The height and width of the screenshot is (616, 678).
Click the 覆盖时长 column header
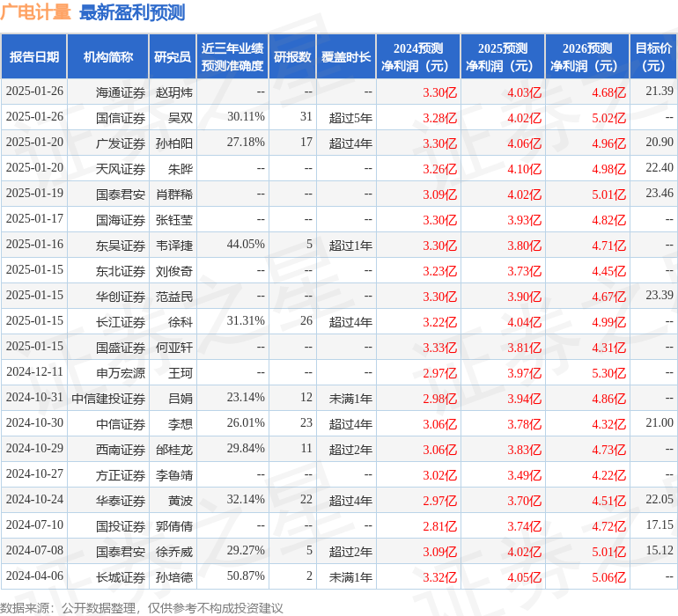[346, 56]
